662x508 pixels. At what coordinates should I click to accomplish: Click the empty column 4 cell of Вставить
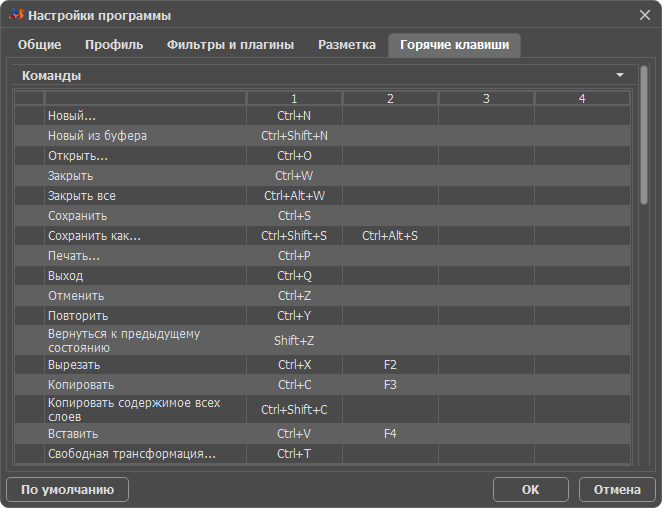pos(582,434)
